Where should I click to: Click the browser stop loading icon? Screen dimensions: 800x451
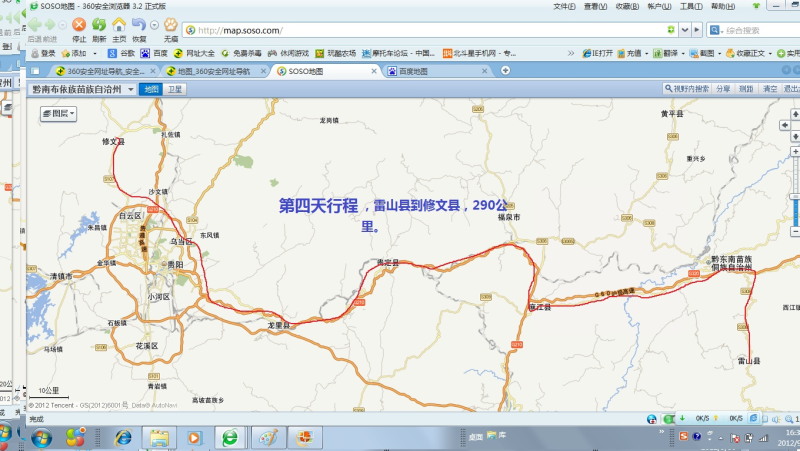[x=79, y=25]
